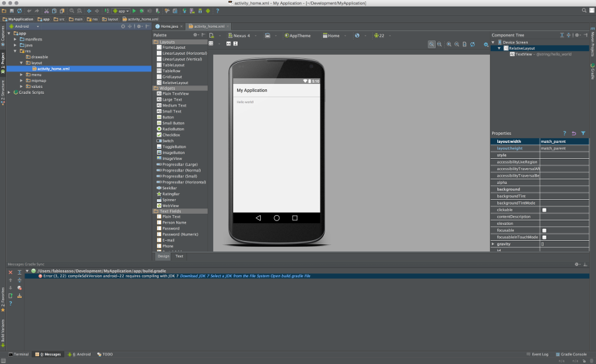Open the Terminal tool window tab

[x=19, y=355]
